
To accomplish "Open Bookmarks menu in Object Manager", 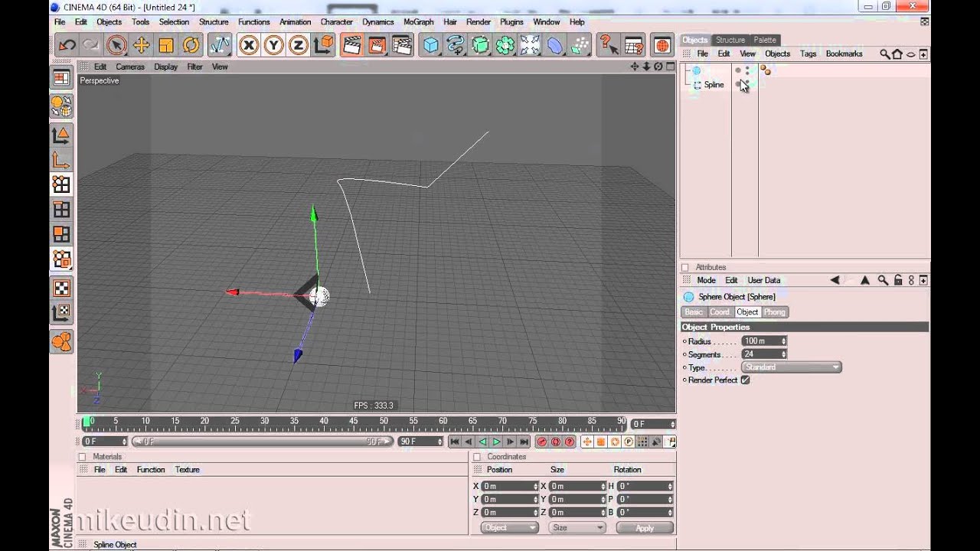I will click(844, 54).
